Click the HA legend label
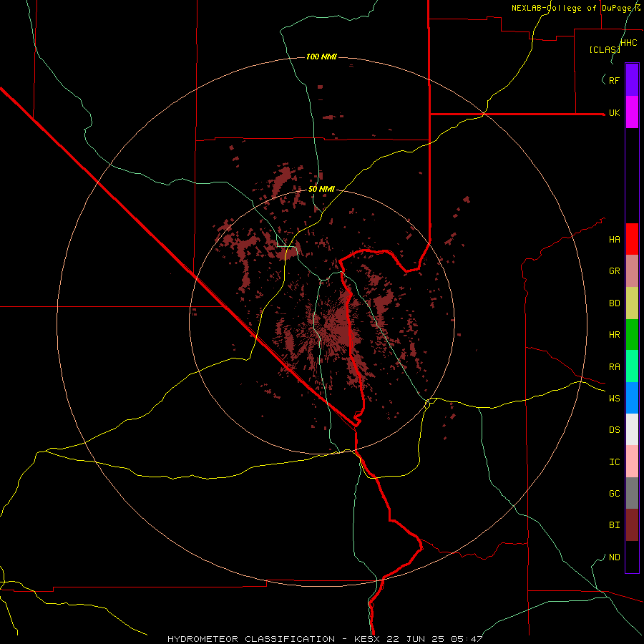 tap(614, 240)
